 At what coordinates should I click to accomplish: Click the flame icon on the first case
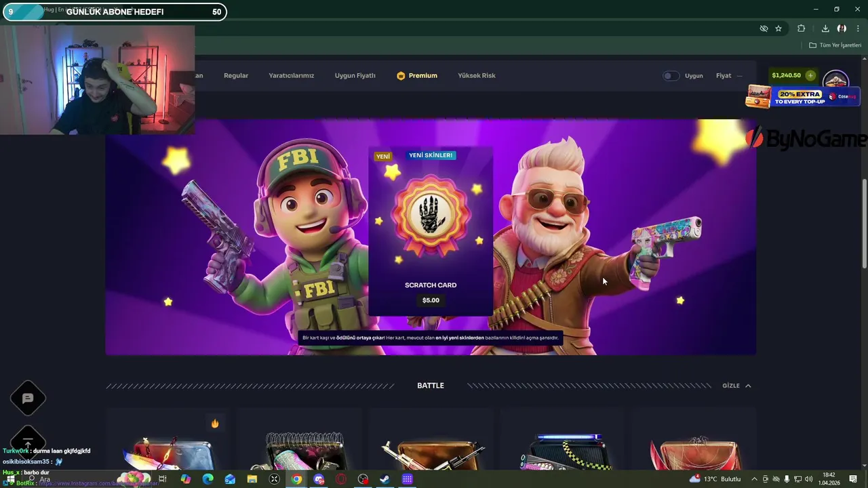click(x=215, y=424)
